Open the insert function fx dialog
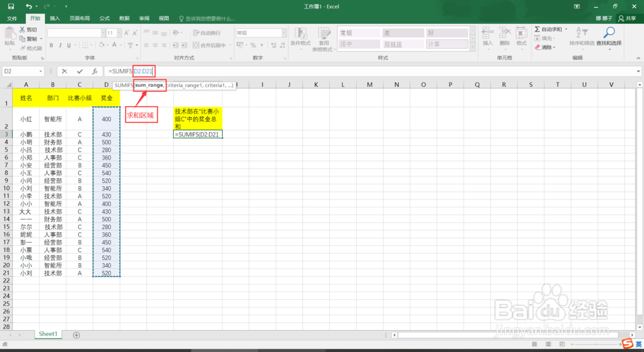Viewport: 644px width, 352px height. click(95, 71)
